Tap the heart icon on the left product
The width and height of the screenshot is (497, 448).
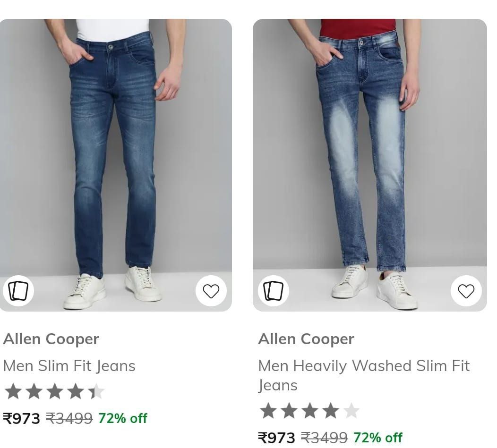tap(211, 291)
